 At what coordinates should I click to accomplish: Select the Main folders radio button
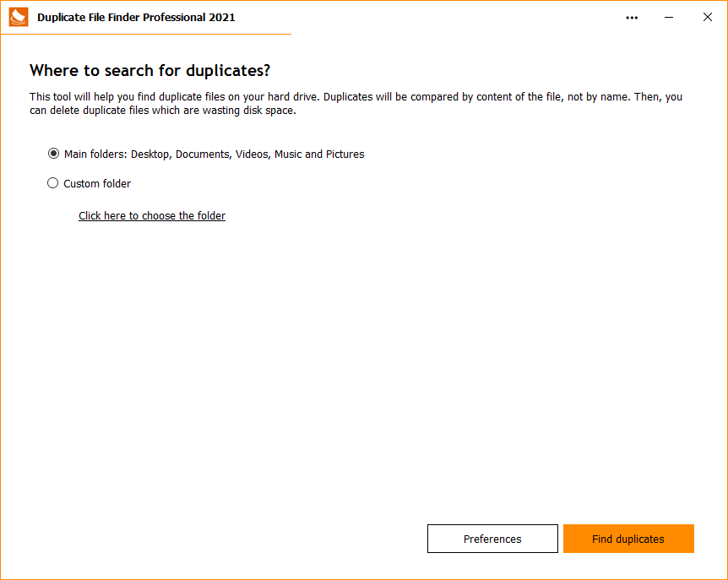(x=53, y=154)
